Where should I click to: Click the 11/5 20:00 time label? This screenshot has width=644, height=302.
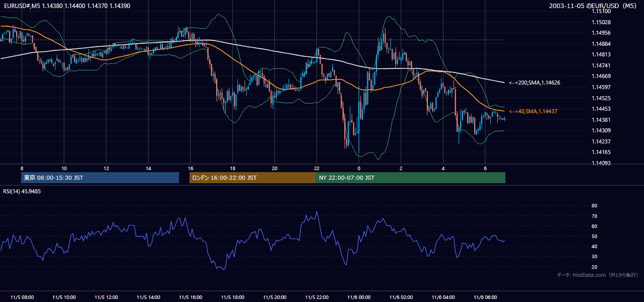point(275,297)
